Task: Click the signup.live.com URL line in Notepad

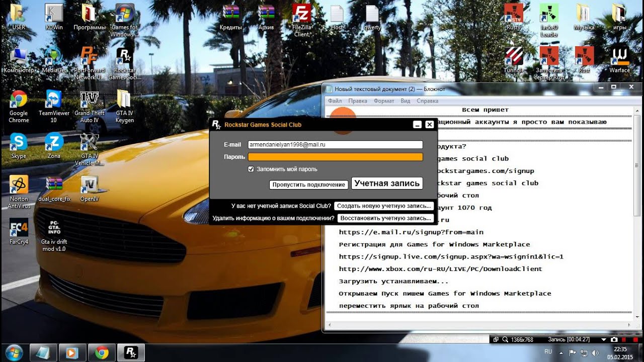Action: click(x=451, y=256)
